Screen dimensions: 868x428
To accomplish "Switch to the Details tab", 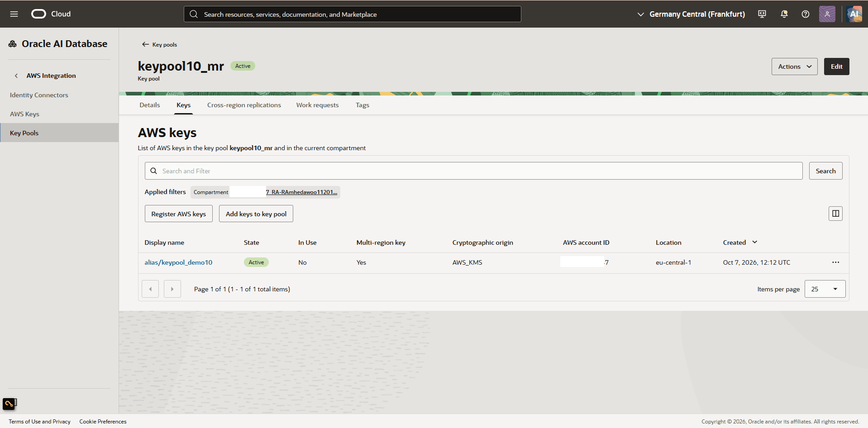I will pos(150,105).
